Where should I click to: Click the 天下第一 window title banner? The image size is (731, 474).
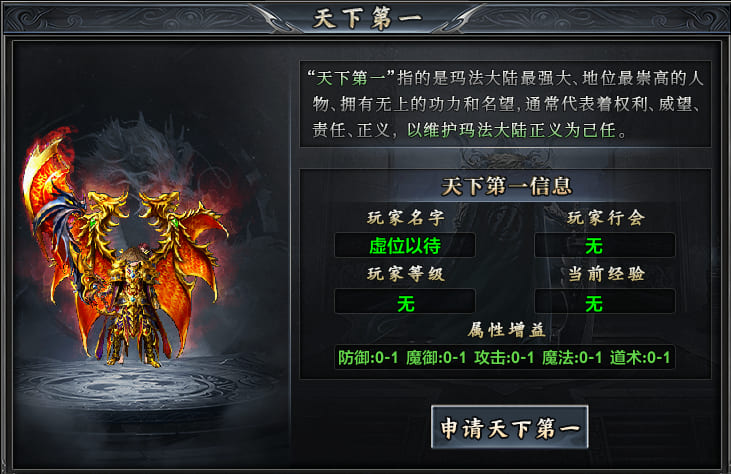coord(367,19)
